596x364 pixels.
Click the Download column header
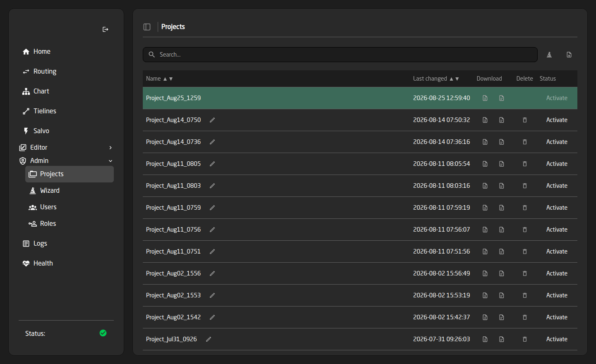click(x=489, y=79)
